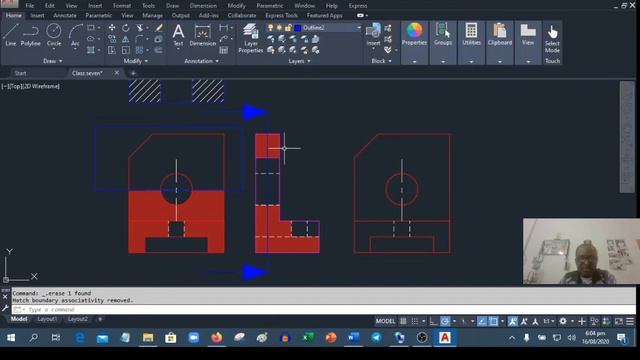Open Firefox from the taskbar

click(216, 338)
